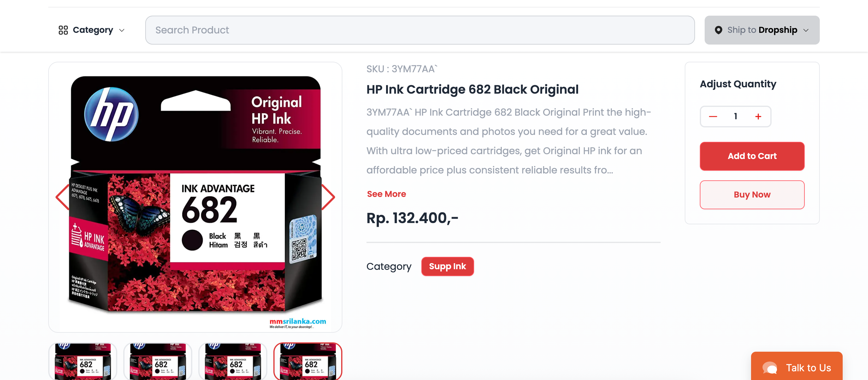Viewport: 868px width, 380px height.
Task: Click the main HP 682 product image
Action: click(x=195, y=197)
